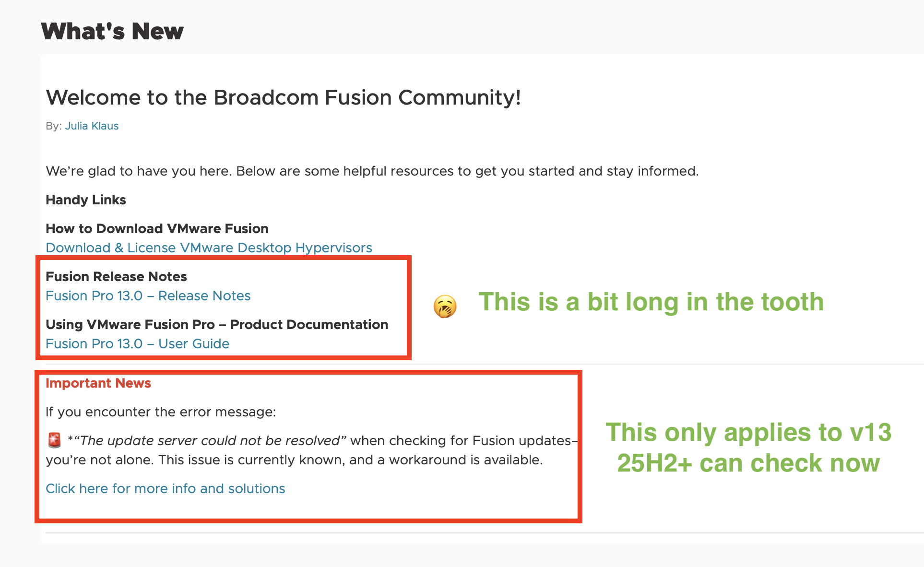924x567 pixels.
Task: Click 'If you encounter the error message' text
Action: 161,412
